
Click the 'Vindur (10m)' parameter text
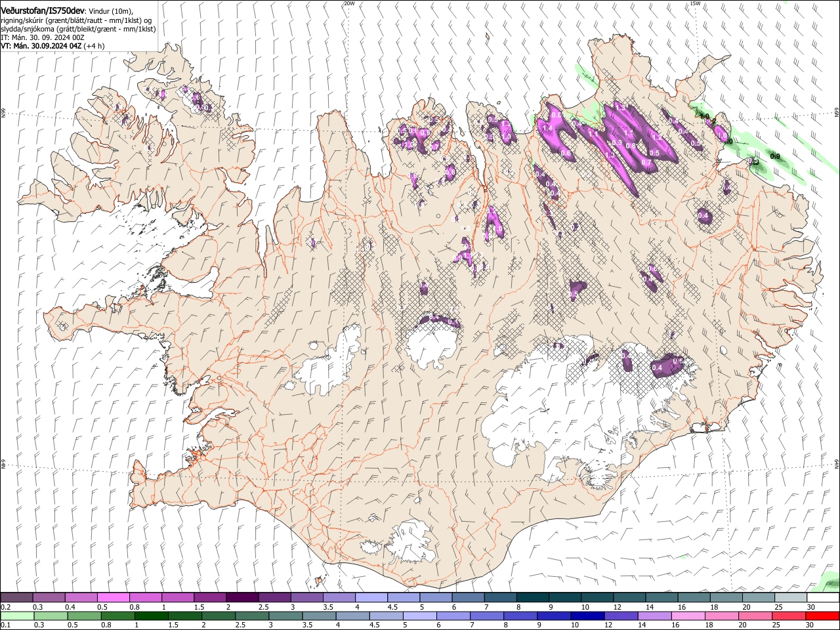tap(111, 11)
